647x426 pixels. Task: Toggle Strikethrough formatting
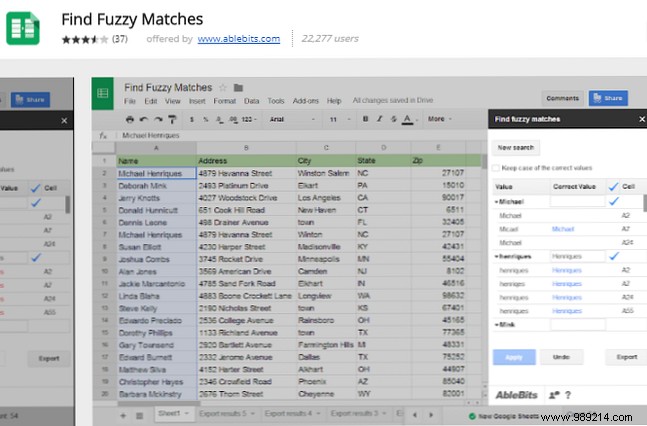click(x=393, y=119)
